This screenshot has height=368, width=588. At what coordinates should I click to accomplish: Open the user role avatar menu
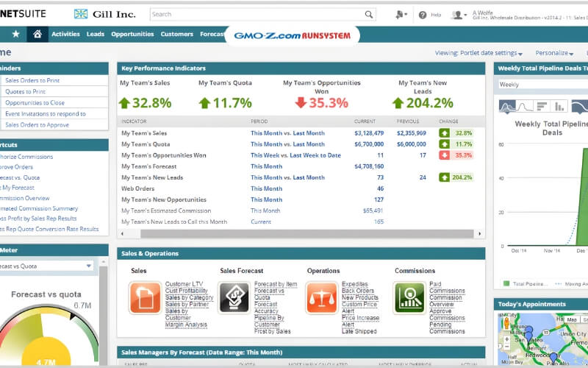point(459,15)
